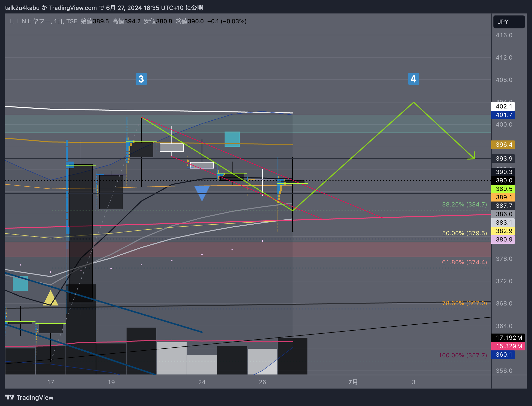
Task: Click the publisher line talk2u4kabu header
Action: click(104, 8)
